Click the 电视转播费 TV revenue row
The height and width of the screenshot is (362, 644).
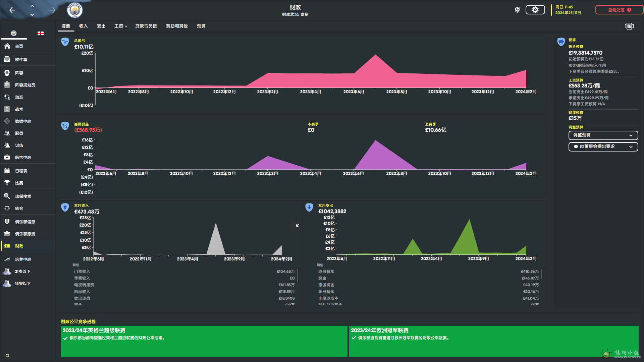pos(184,285)
